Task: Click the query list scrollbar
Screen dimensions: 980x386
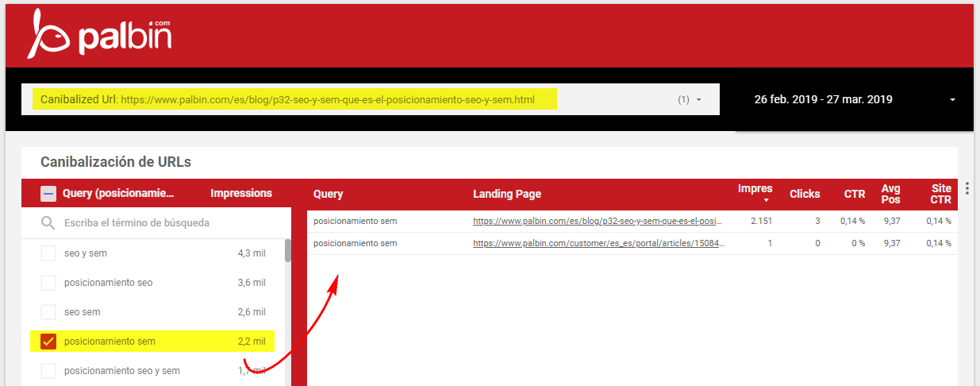Action: point(288,250)
